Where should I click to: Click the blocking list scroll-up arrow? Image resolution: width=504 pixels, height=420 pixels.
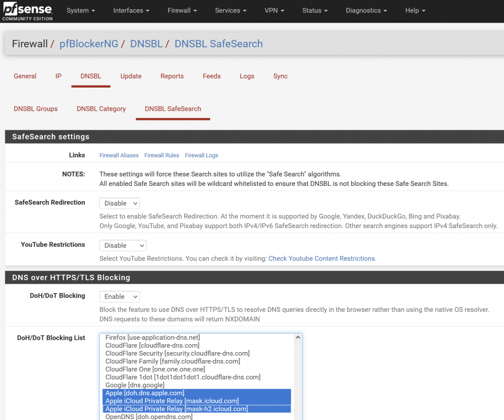tap(298, 337)
